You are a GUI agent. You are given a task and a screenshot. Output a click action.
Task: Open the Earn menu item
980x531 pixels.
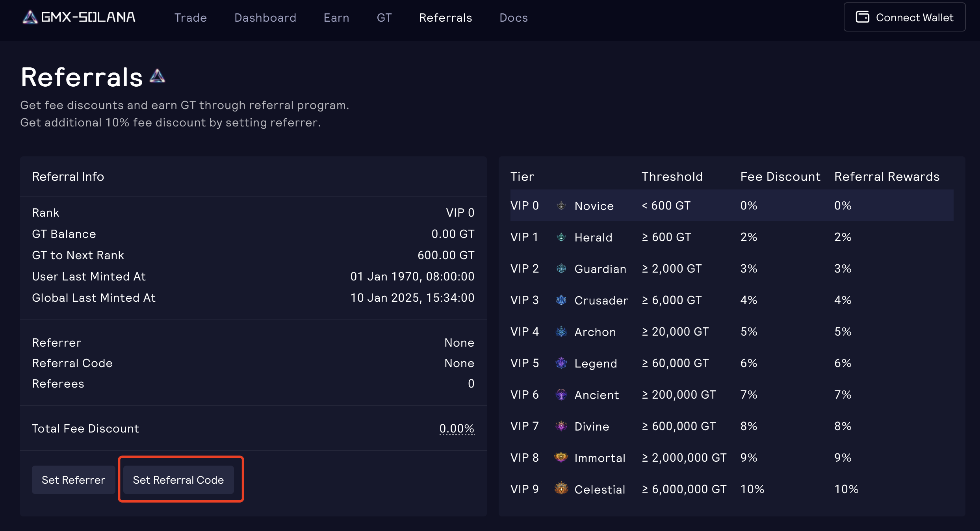pos(336,18)
